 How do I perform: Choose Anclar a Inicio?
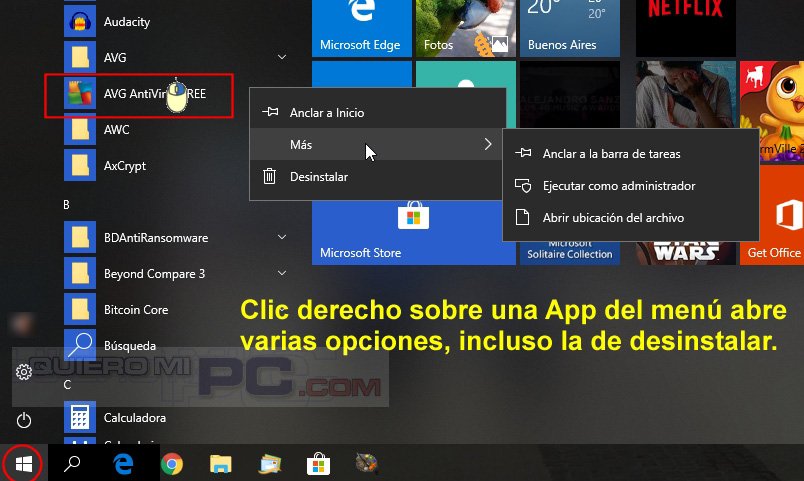[x=377, y=113]
